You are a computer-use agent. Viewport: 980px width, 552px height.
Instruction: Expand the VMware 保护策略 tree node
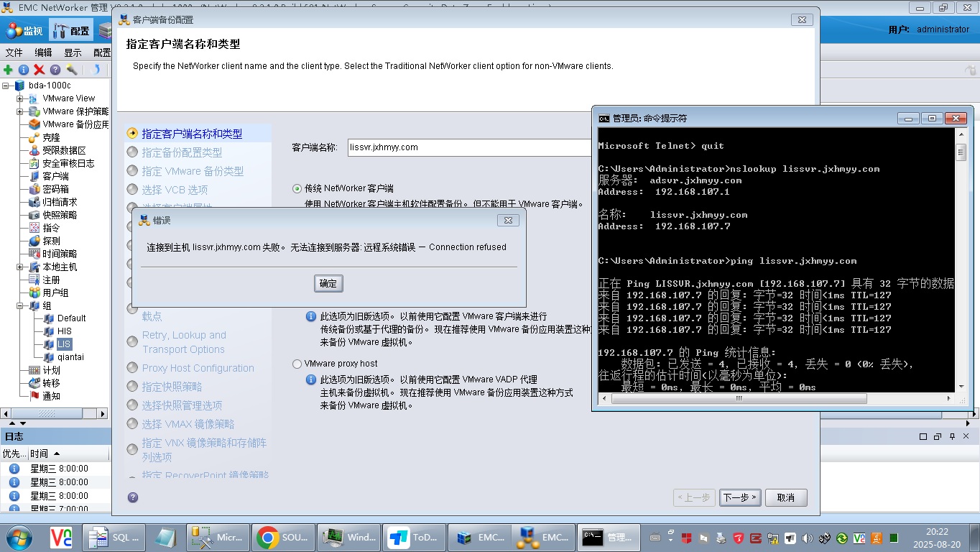click(19, 111)
